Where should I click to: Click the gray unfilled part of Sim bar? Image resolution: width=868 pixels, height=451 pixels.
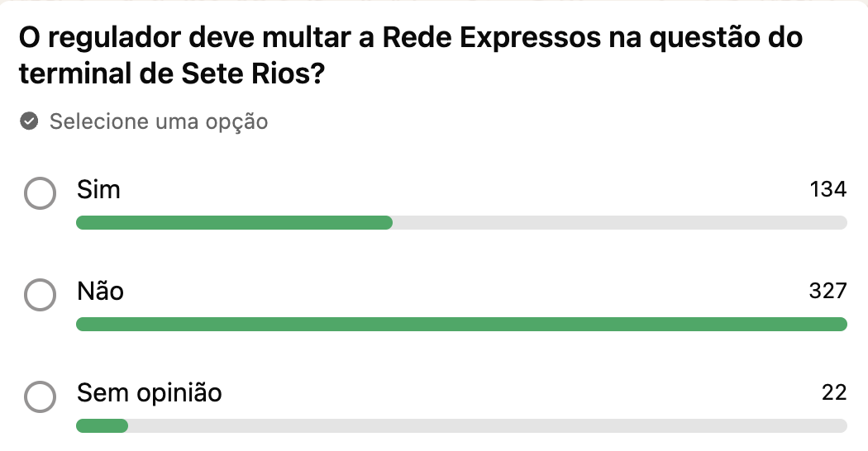click(620, 222)
